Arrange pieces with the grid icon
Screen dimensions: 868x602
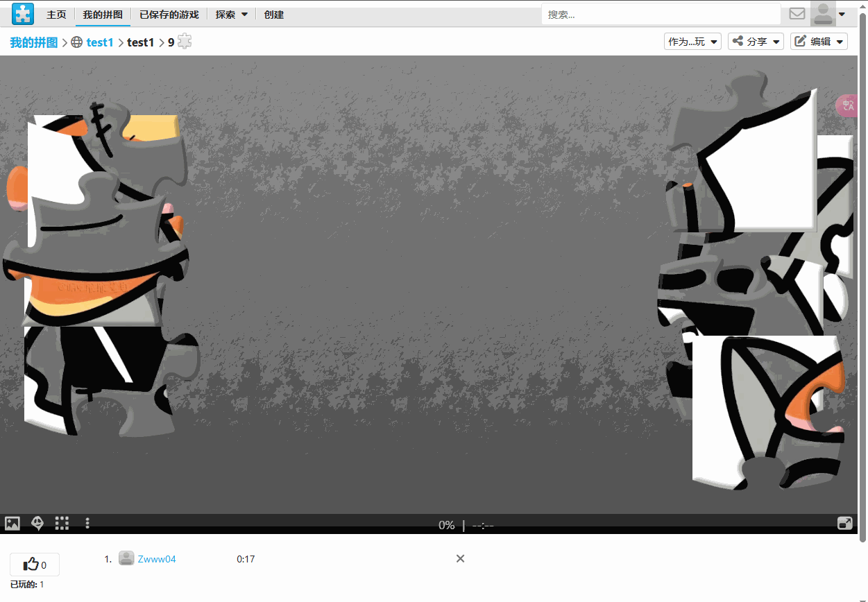click(x=62, y=524)
